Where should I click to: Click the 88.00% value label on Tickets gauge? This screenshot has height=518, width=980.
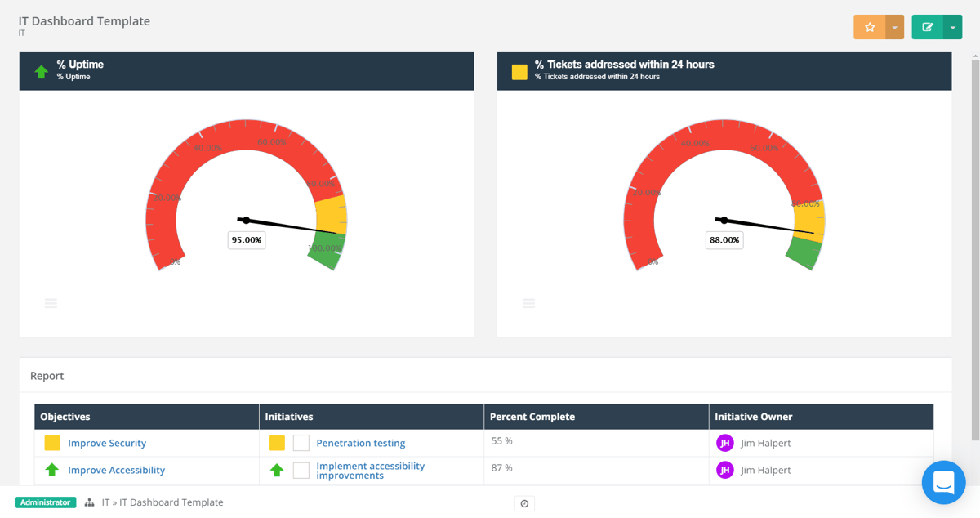724,240
